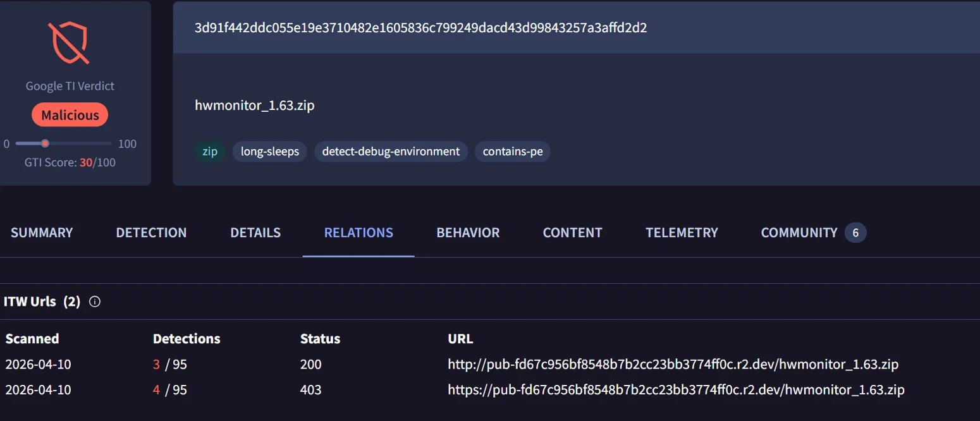This screenshot has height=421, width=980.
Task: Click the long-sleeps tag
Action: tap(270, 152)
